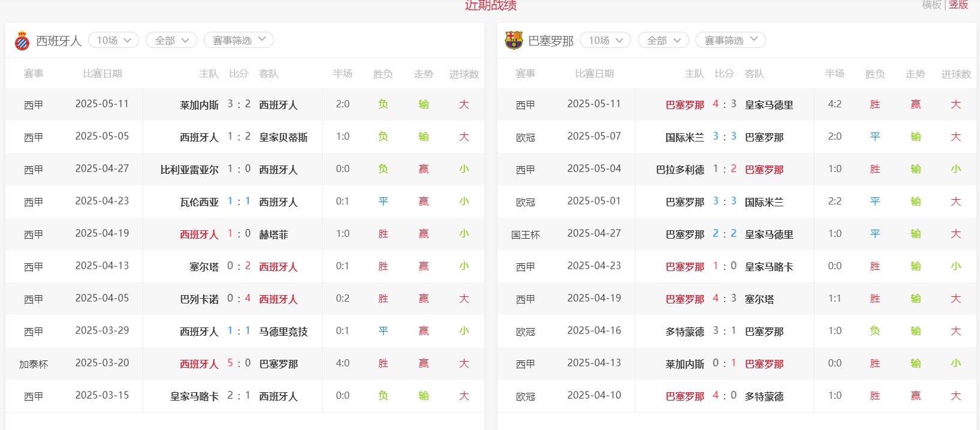The width and height of the screenshot is (980, 430).
Task: Open the 国际米兰 home team on 2025-05-07
Action: click(x=685, y=137)
